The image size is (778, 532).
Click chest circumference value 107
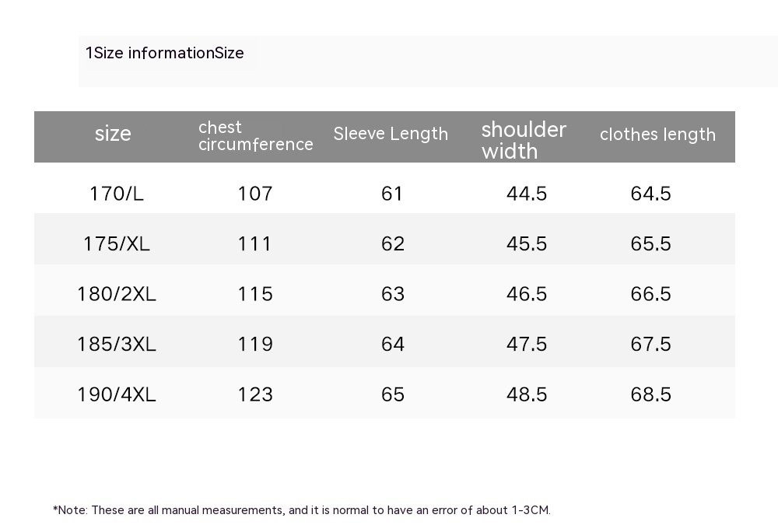255,194
